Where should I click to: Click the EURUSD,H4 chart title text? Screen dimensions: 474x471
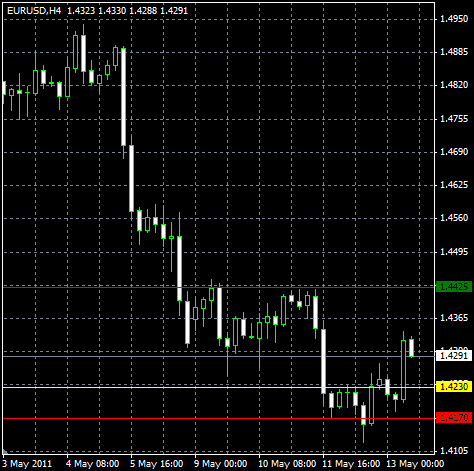[x=34, y=11]
